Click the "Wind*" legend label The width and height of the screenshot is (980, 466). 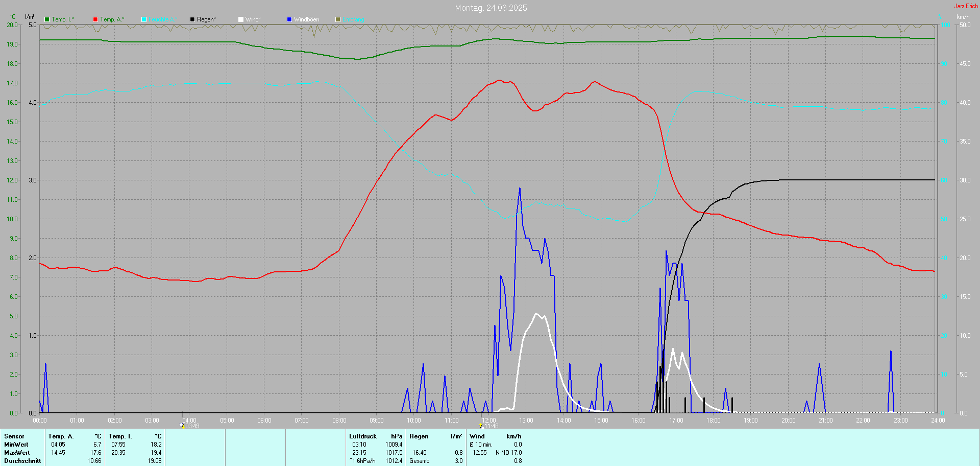(x=253, y=19)
